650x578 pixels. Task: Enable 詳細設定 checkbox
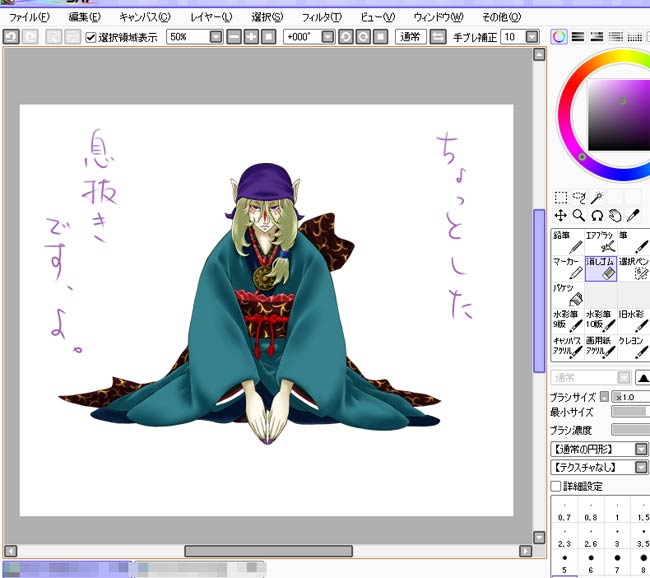pos(555,486)
